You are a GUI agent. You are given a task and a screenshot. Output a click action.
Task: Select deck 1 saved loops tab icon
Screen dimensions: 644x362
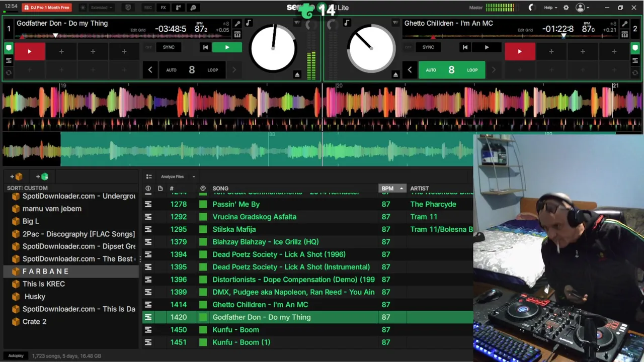point(9,72)
